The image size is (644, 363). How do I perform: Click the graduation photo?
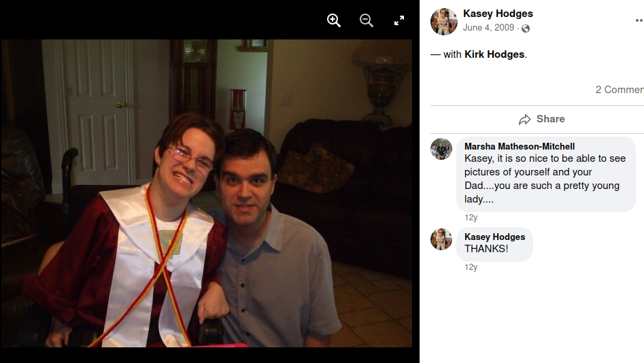pyautogui.click(x=207, y=193)
